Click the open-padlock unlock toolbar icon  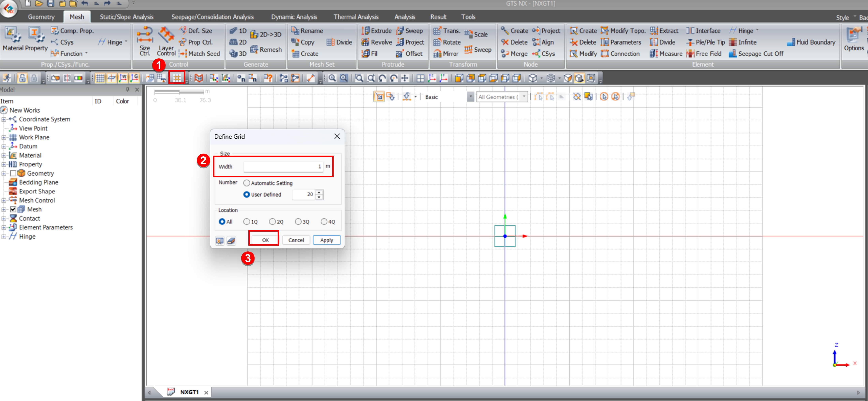(22, 78)
